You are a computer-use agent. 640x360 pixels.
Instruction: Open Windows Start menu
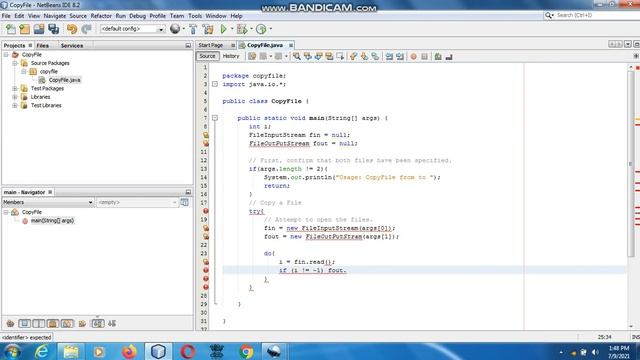[11, 351]
